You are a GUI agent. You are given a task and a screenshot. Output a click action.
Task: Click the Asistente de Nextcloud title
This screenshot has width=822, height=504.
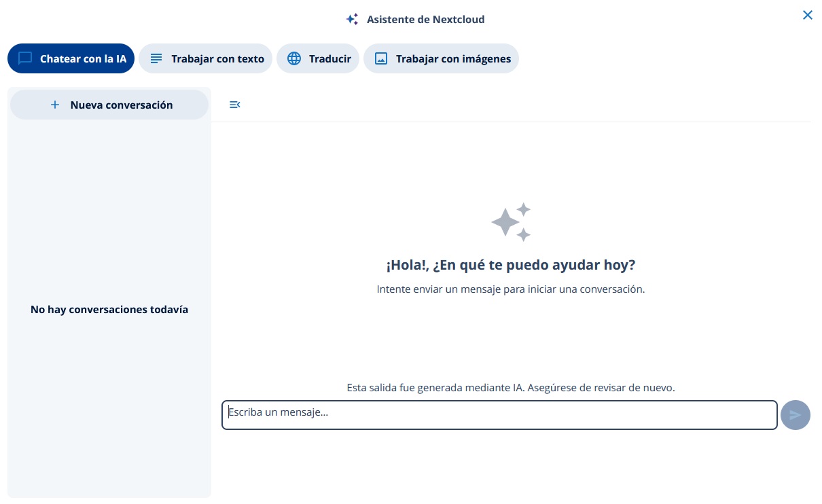425,19
